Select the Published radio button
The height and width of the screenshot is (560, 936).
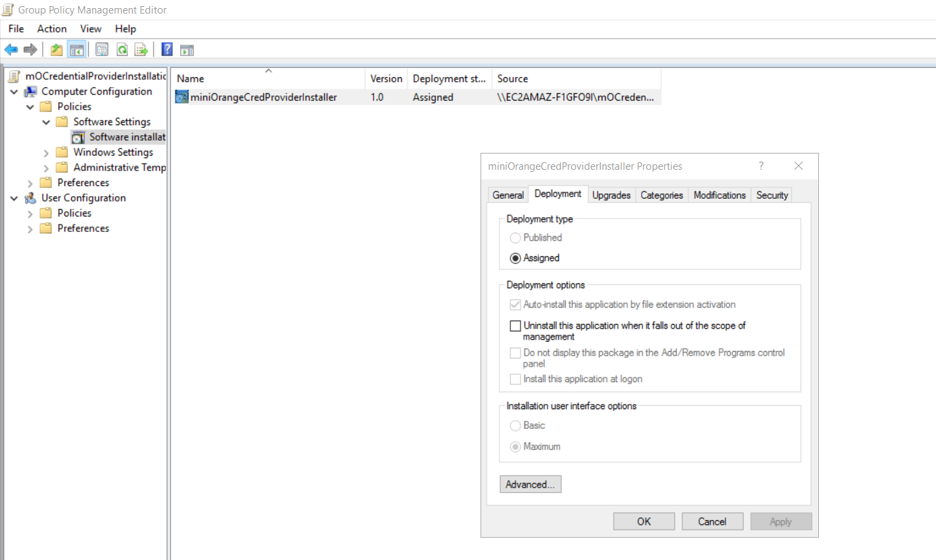click(x=516, y=237)
